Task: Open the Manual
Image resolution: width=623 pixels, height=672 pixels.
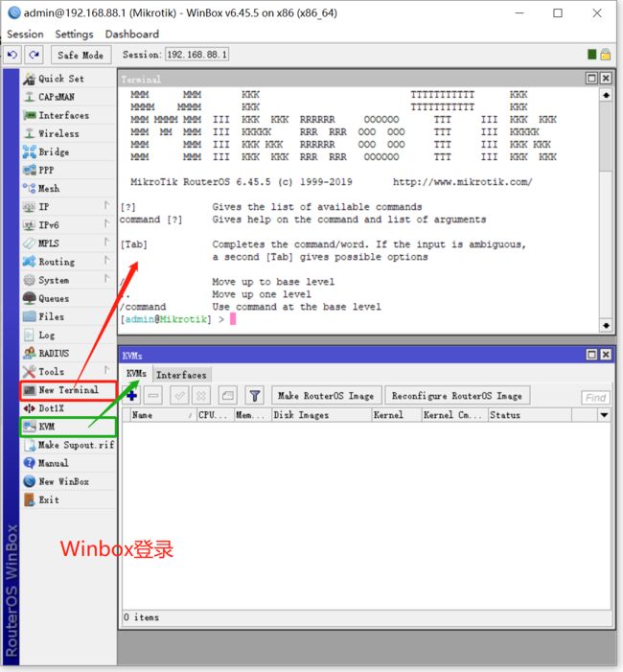Action: tap(68, 463)
